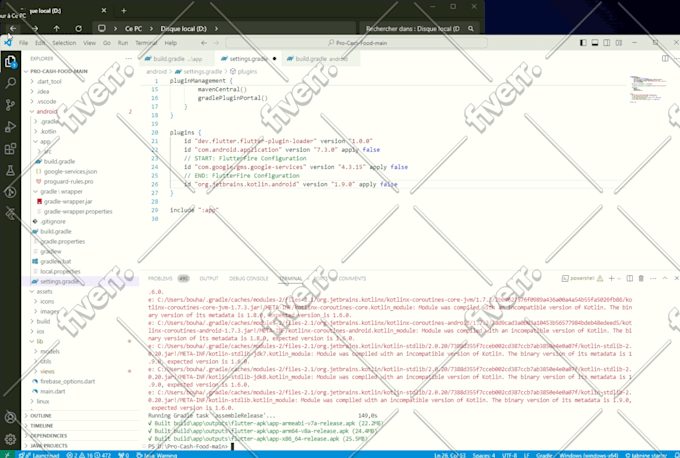
Task: Open the Search view in activity bar
Action: (x=10, y=83)
